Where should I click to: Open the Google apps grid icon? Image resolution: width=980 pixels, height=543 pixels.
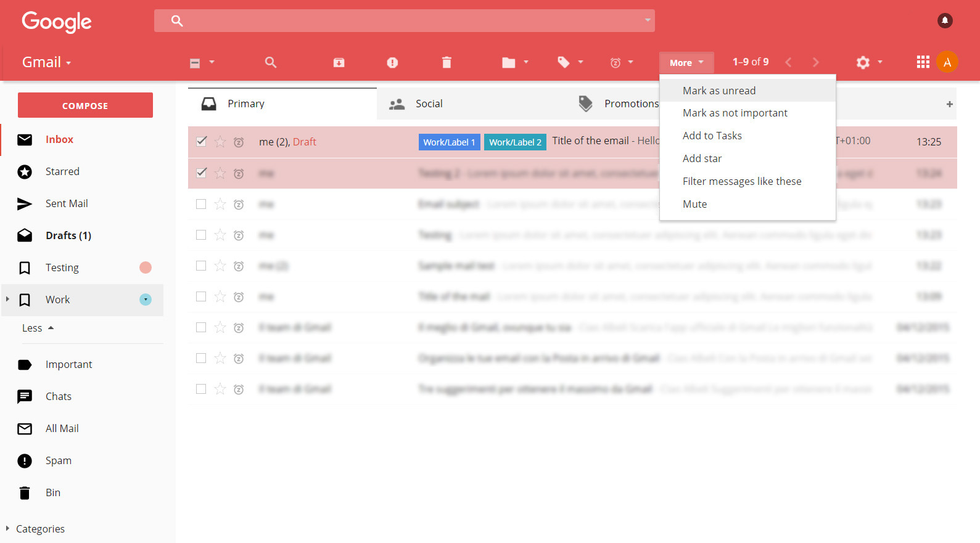coord(923,62)
